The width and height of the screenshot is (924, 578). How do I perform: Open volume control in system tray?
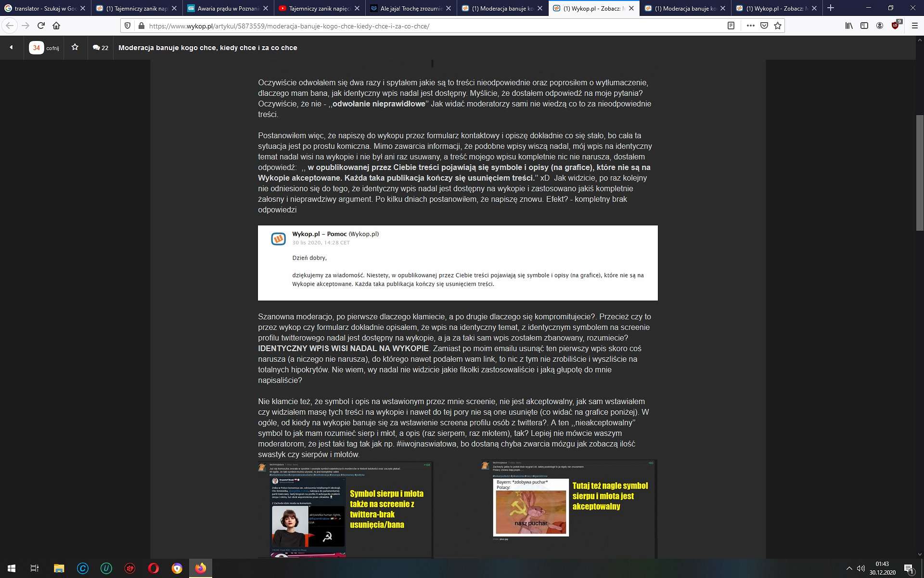(861, 568)
